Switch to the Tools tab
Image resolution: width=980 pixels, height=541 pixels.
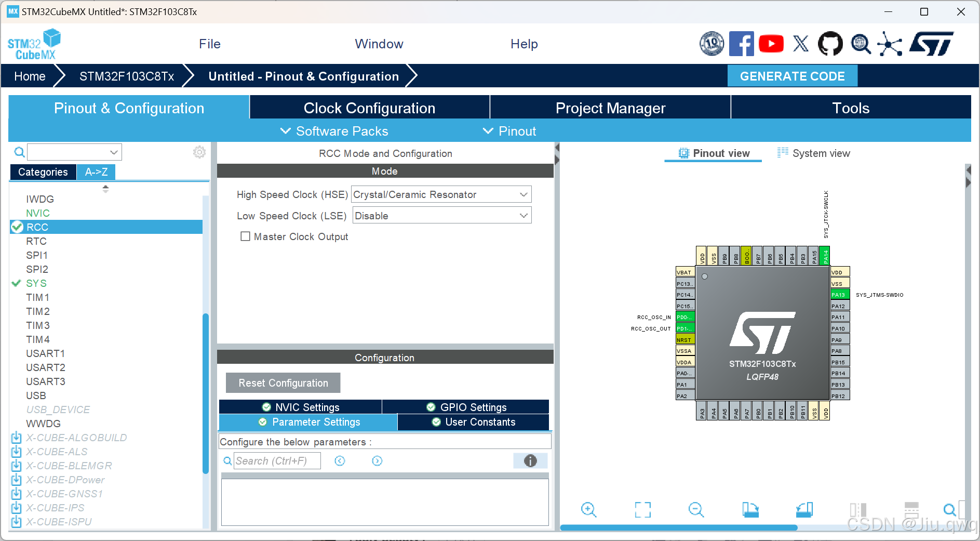tap(851, 108)
